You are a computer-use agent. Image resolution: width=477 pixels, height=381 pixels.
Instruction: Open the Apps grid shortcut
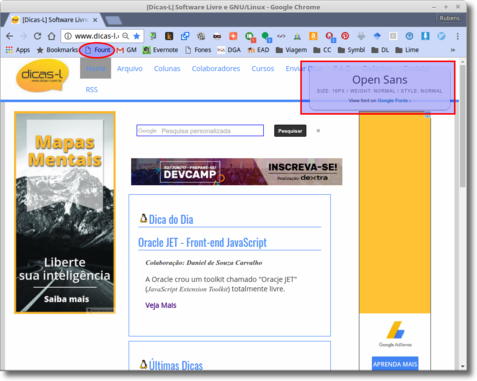point(18,50)
